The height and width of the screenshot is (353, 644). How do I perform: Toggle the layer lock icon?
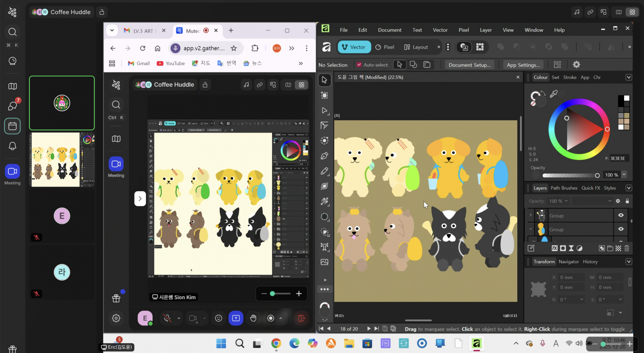tap(627, 201)
